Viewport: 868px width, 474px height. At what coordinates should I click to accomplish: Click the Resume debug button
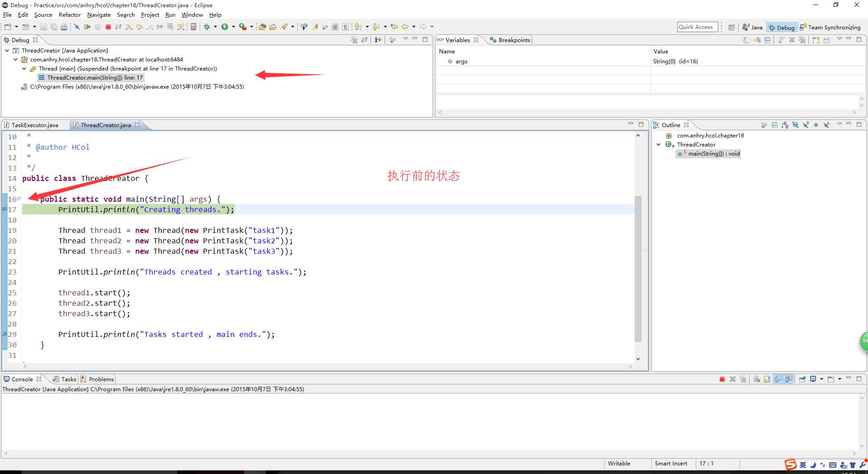(87, 27)
